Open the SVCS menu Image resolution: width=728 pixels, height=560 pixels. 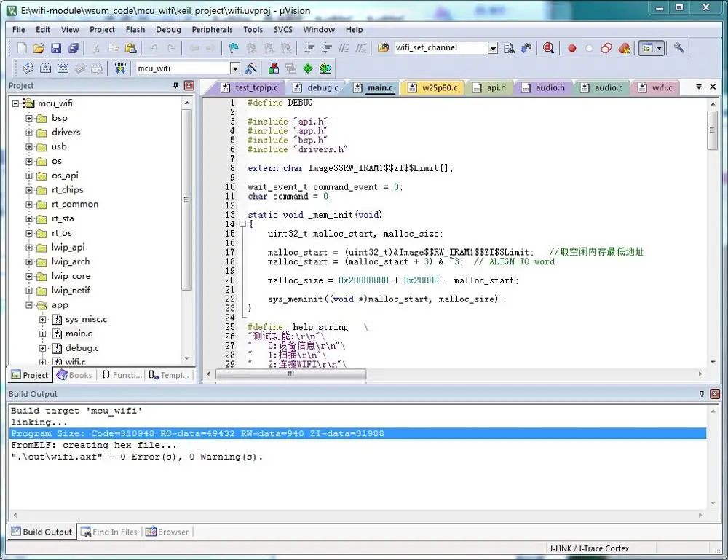pyautogui.click(x=282, y=29)
